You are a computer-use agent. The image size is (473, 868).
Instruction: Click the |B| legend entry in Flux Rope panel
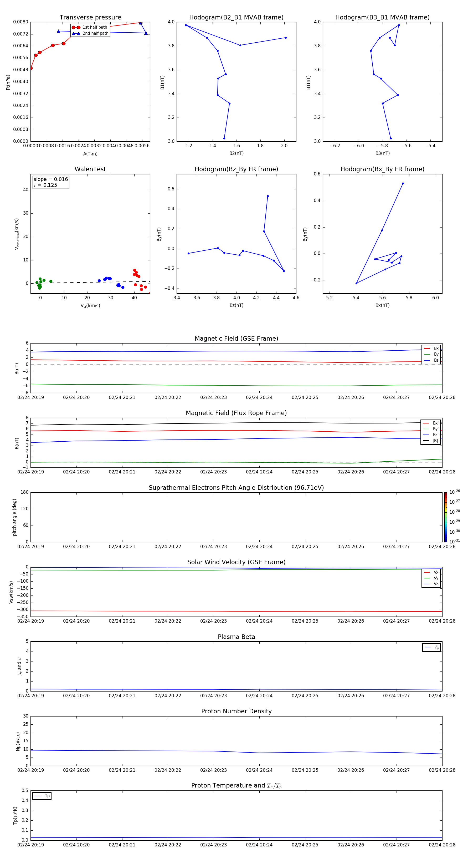pyautogui.click(x=431, y=441)
